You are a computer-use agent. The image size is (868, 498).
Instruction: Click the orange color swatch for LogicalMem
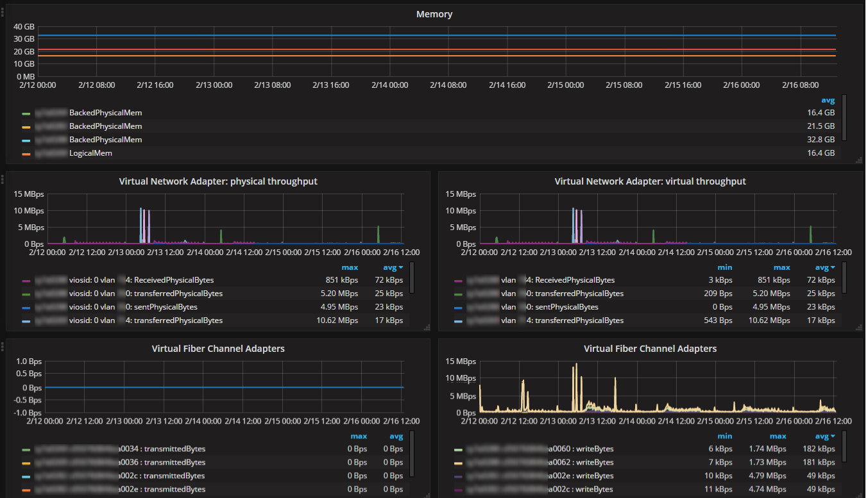coord(26,154)
